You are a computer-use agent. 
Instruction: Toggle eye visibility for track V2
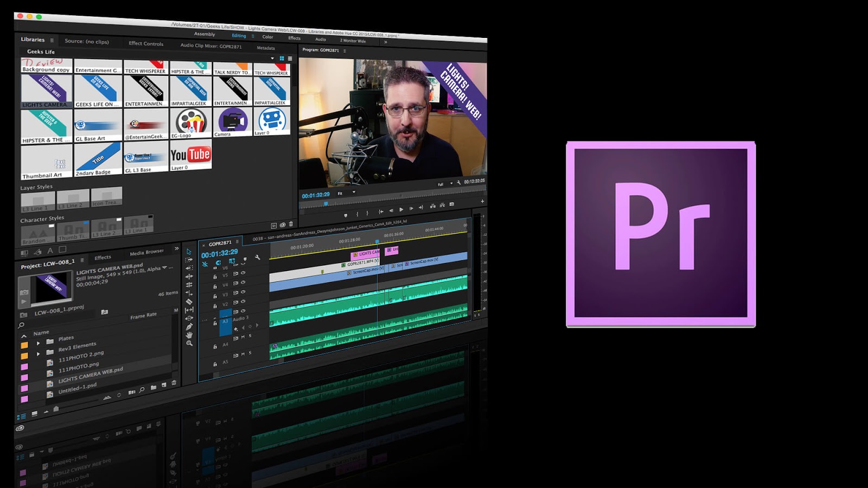coord(243,301)
